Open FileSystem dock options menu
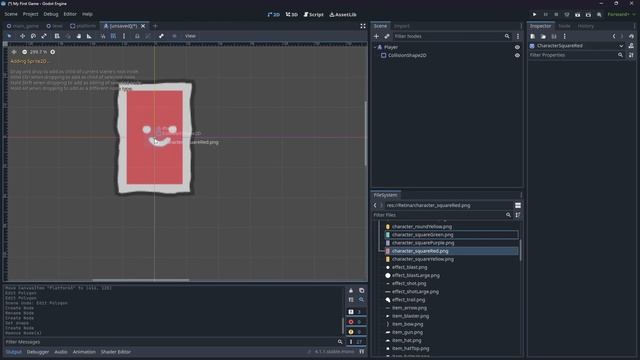Screen dimensions: 640x360 (521, 195)
